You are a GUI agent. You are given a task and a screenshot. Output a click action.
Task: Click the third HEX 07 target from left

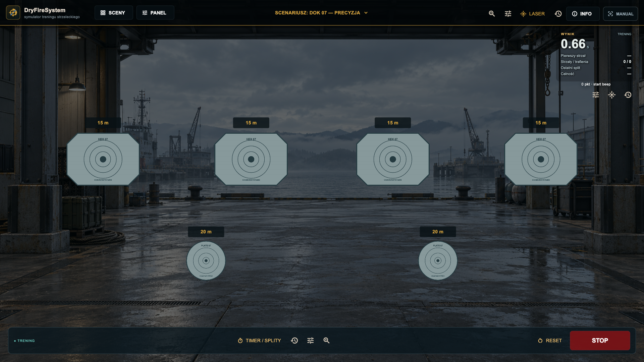tap(393, 159)
